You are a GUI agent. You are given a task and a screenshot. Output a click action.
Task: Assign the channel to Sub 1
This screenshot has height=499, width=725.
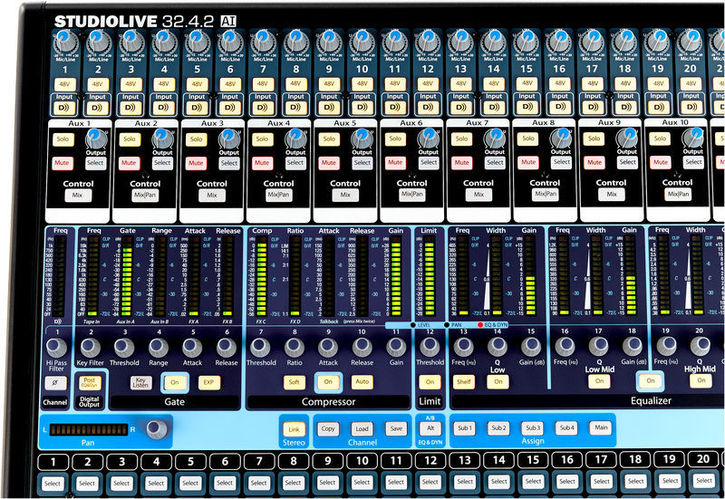(464, 428)
